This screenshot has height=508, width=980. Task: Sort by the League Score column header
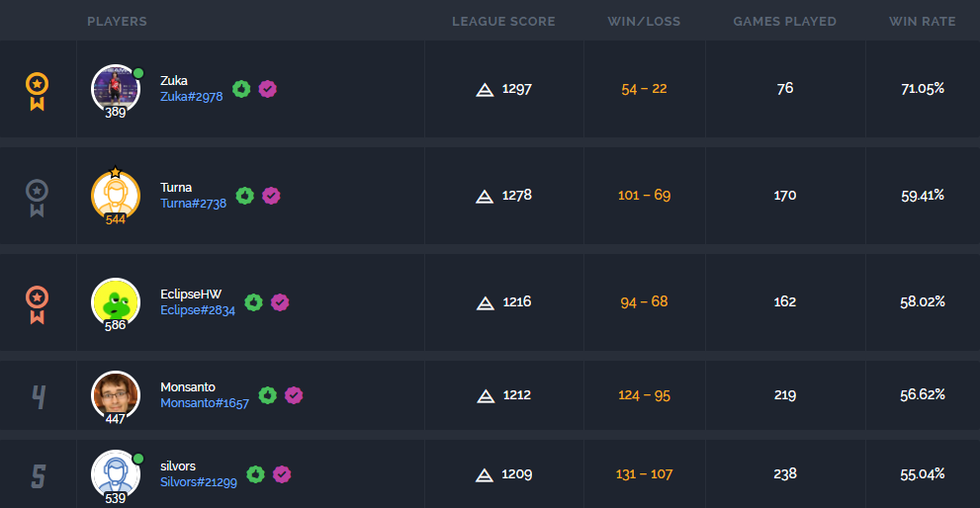503,21
